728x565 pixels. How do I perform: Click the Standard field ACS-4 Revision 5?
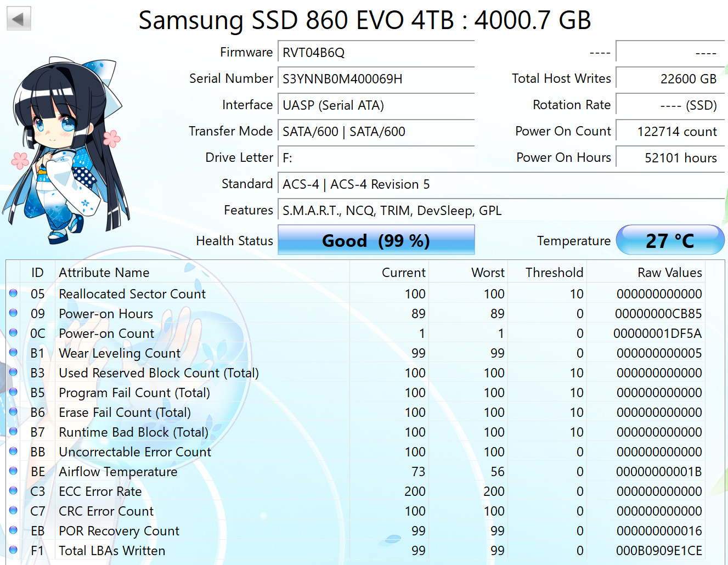[x=501, y=184]
